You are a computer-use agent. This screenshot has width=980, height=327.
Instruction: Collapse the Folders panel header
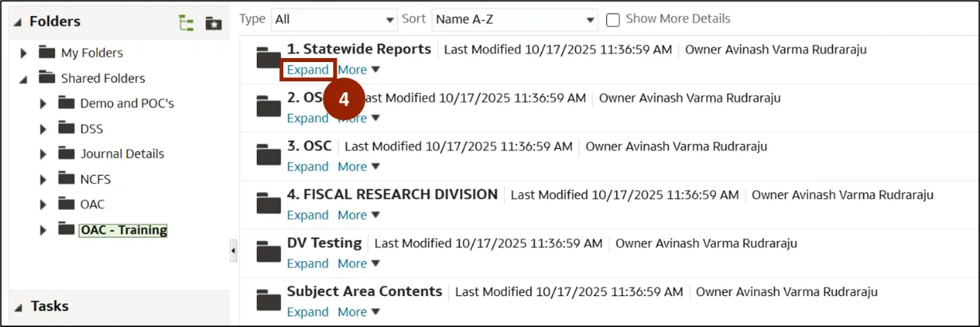coord(17,22)
